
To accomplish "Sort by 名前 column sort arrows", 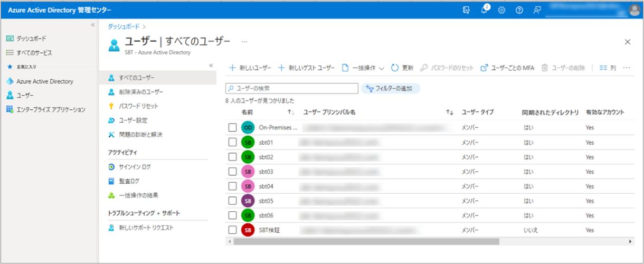I will tap(290, 112).
